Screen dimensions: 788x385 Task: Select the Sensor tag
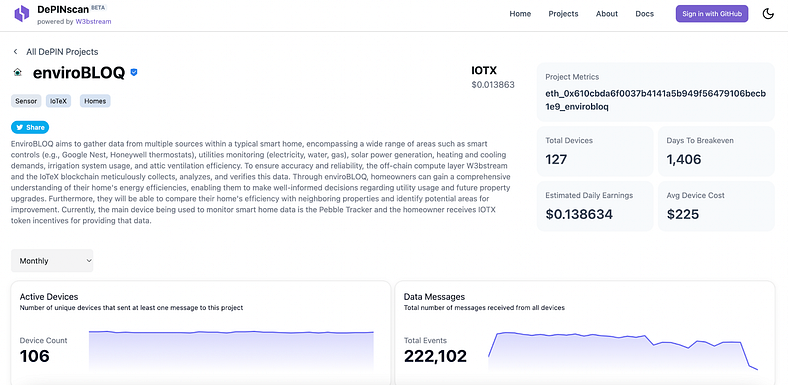click(26, 101)
